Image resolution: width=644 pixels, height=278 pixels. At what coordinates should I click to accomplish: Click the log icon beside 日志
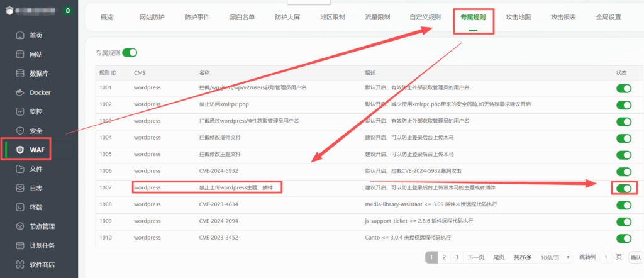click(x=20, y=188)
